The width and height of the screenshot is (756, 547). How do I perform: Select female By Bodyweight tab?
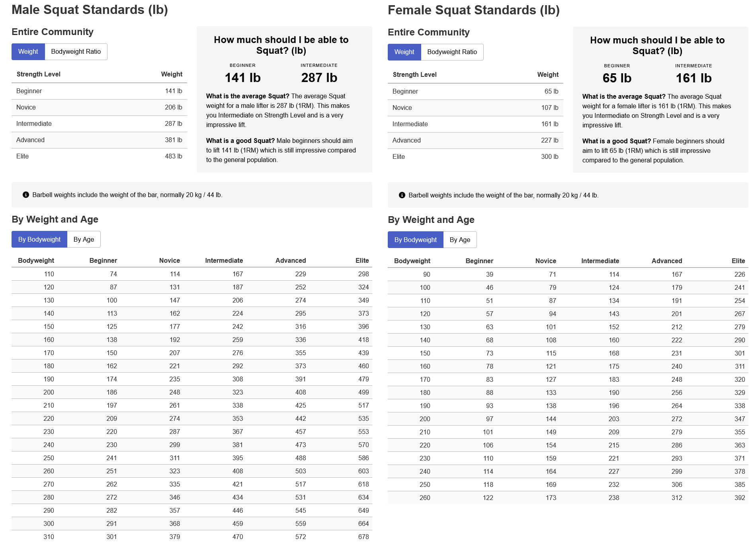(416, 240)
